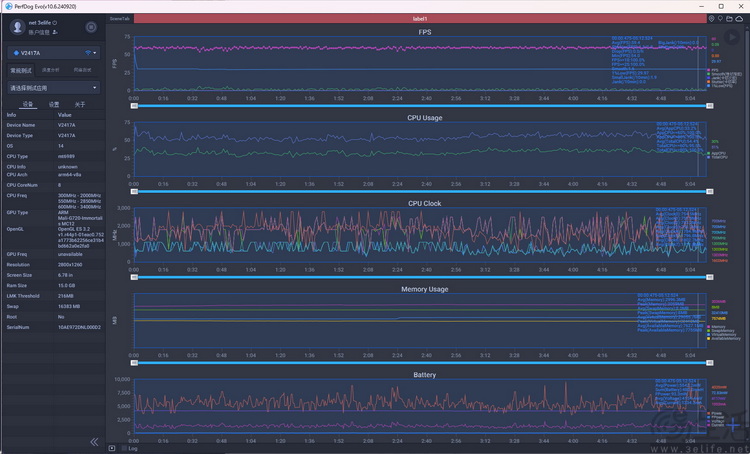The image size is (750, 454).
Task: Click the LMK Threshold value 216MB
Action: pos(66,296)
